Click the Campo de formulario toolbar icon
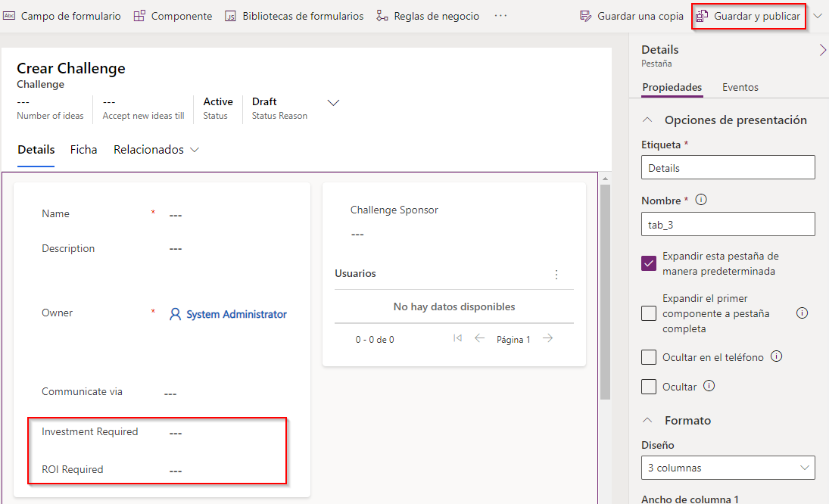829x504 pixels. [10, 16]
